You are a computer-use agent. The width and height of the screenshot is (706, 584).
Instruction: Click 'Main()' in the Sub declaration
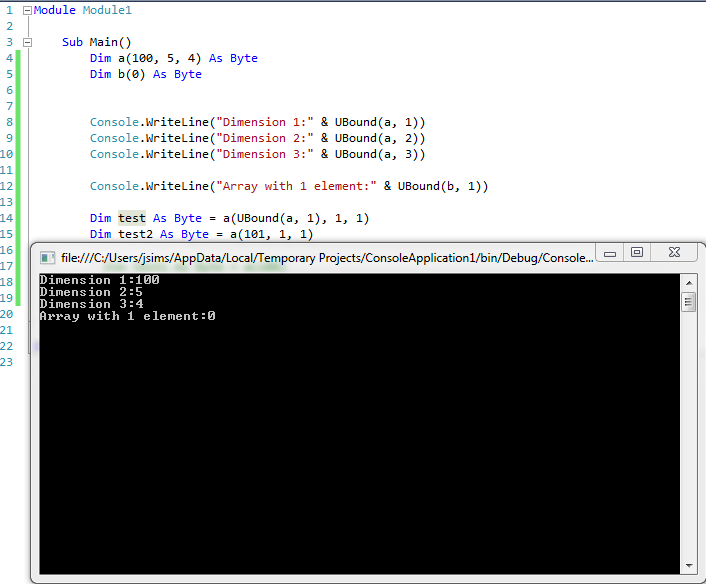click(110, 42)
